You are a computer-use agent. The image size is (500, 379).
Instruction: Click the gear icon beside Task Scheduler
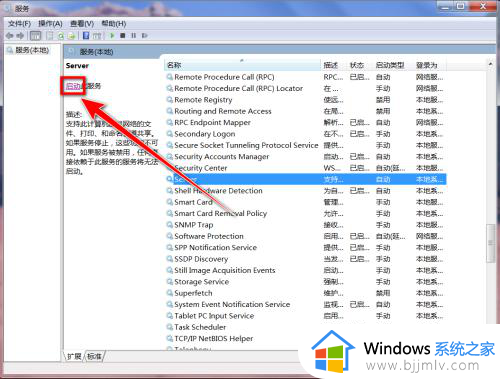click(x=170, y=327)
